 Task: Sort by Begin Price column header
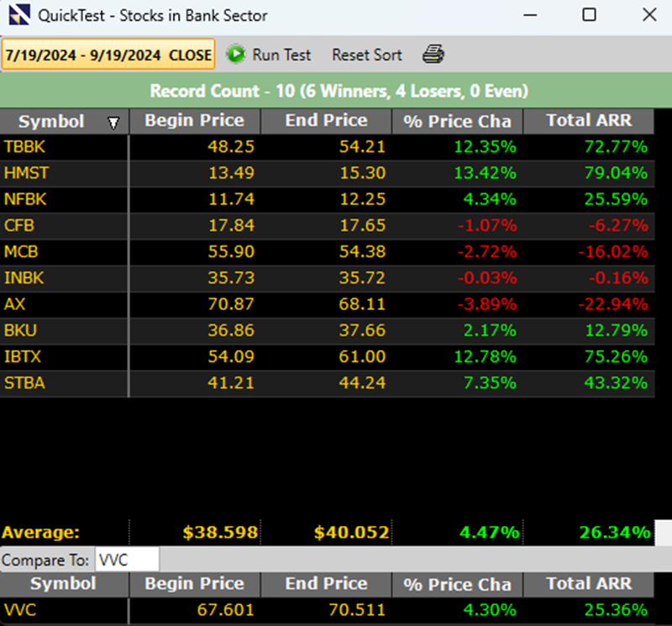(x=194, y=121)
